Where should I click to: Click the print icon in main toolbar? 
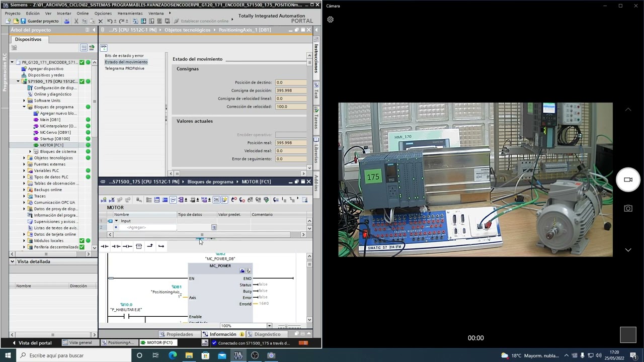tap(67, 21)
